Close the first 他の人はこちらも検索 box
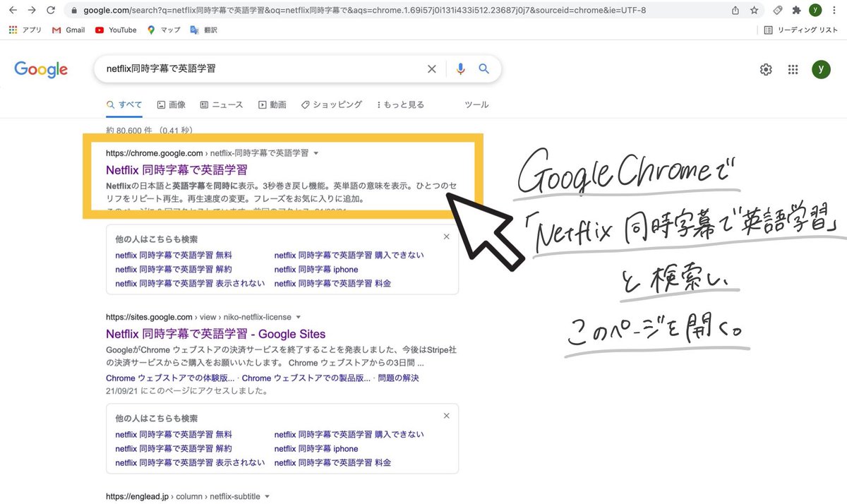This screenshot has height=504, width=847. click(446, 237)
